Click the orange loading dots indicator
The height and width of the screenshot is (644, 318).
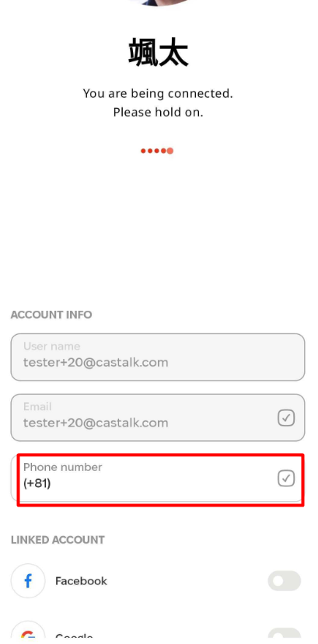pos(157,151)
